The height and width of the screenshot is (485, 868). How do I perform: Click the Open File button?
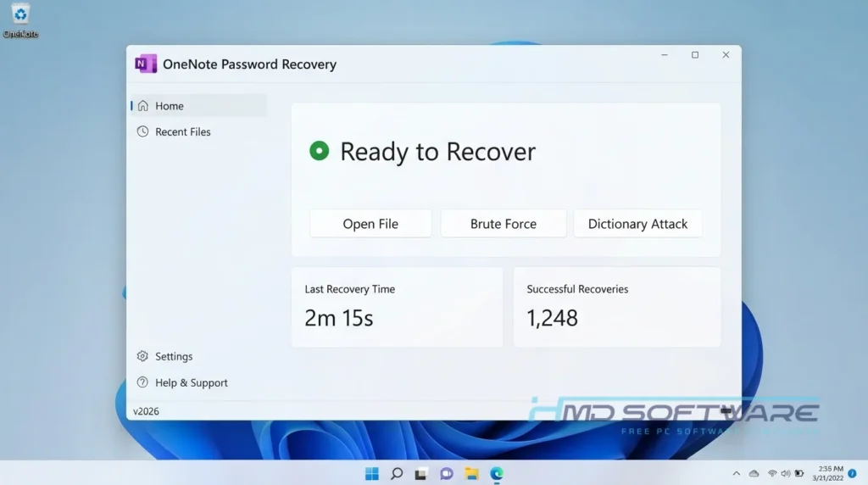[370, 224]
